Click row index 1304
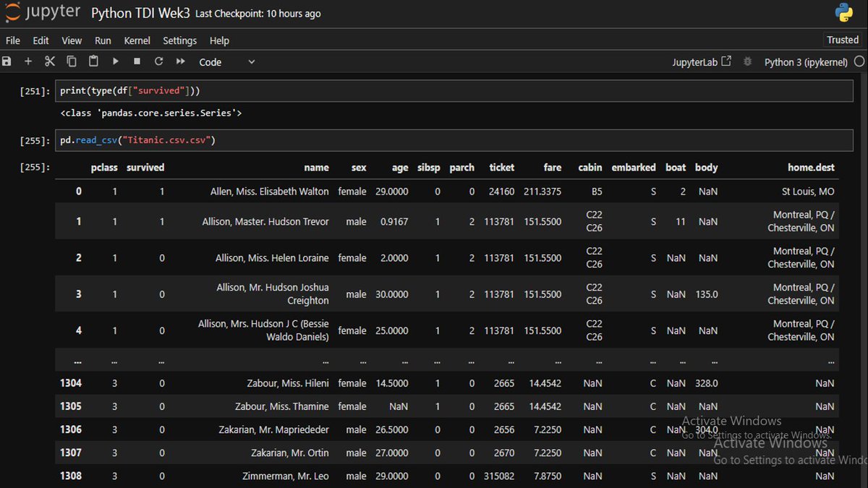 pos(70,383)
